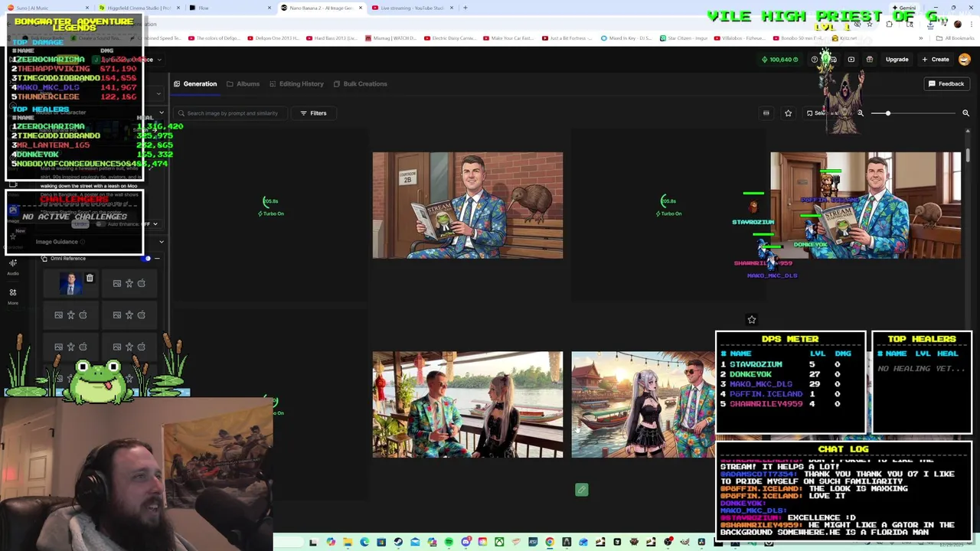Open the Generation tab
980x551 pixels.
(x=195, y=83)
